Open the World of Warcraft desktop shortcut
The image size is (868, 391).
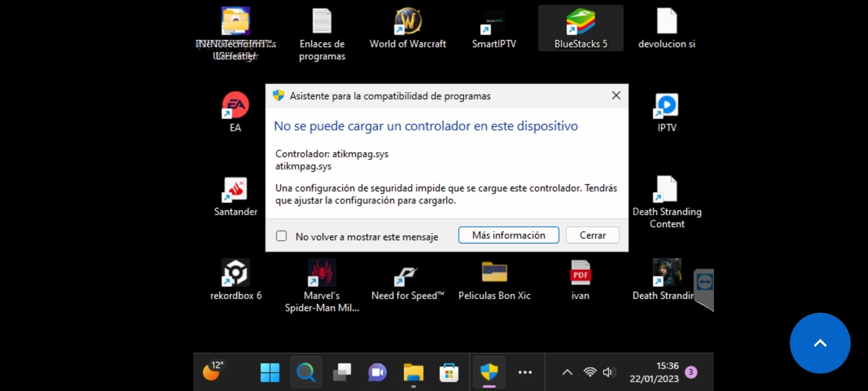[407, 23]
